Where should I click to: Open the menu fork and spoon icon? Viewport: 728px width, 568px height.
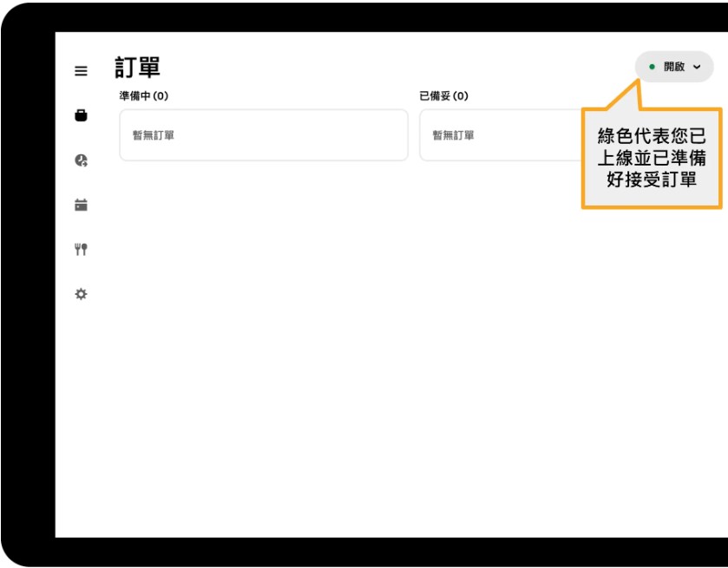click(x=81, y=250)
